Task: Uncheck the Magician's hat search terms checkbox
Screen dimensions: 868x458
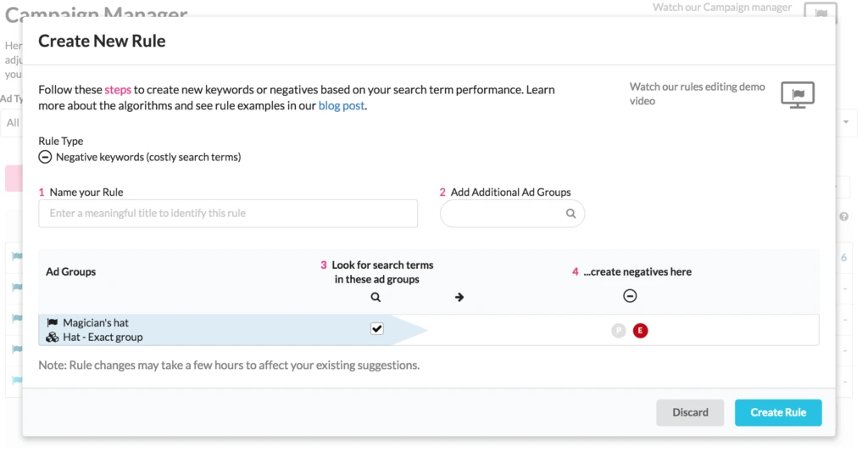Action: 377,329
